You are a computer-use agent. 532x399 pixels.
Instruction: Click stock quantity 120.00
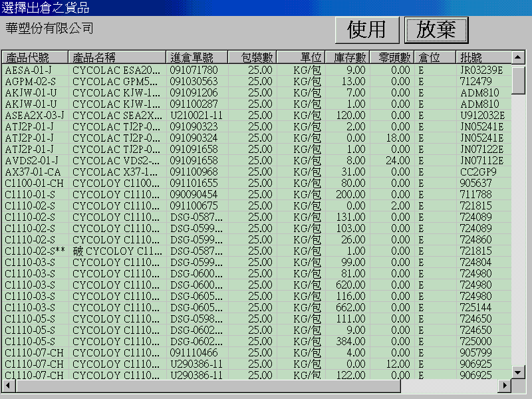[351, 115]
